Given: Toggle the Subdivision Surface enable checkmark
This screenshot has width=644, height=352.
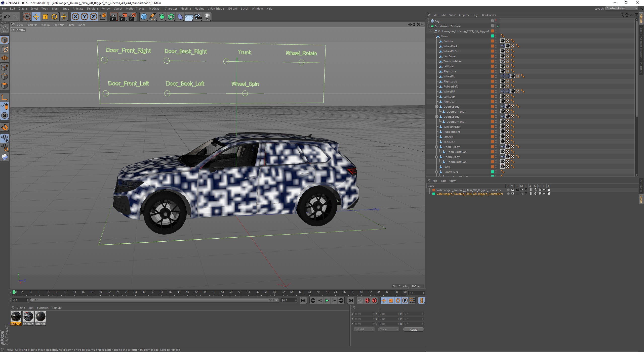Looking at the screenshot, I should coord(498,26).
